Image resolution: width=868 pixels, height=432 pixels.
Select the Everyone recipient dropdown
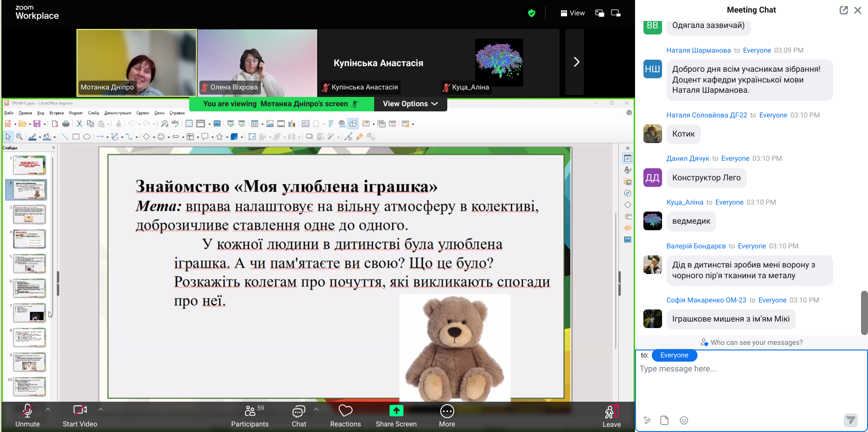674,355
